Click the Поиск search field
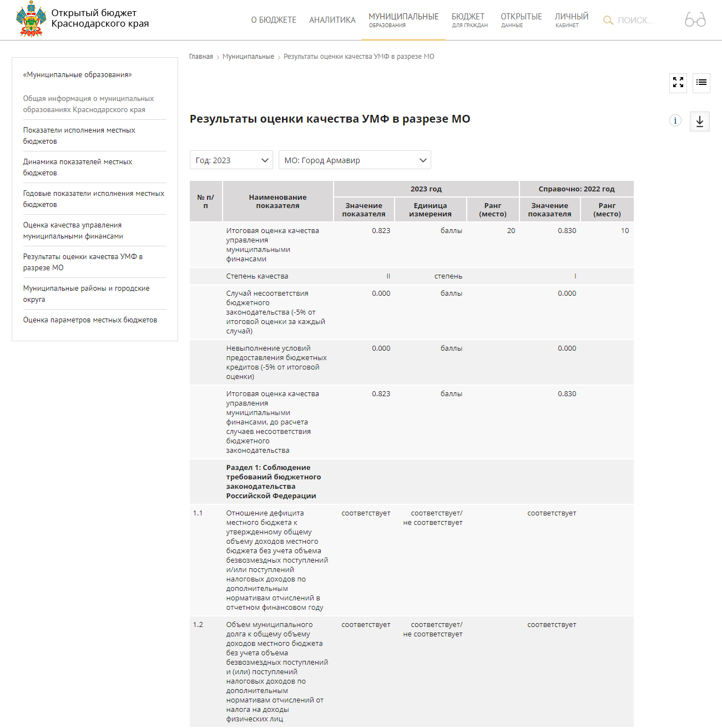The height and width of the screenshot is (728, 722). point(636,21)
